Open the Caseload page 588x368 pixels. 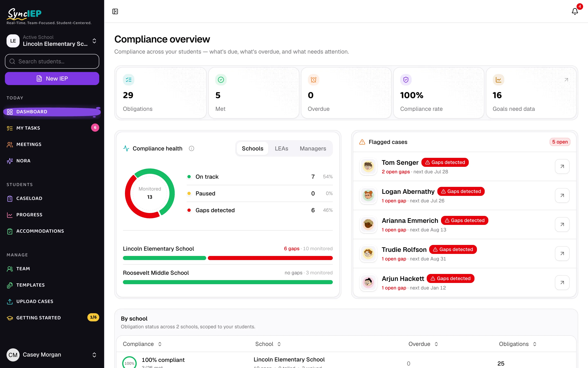point(52,198)
